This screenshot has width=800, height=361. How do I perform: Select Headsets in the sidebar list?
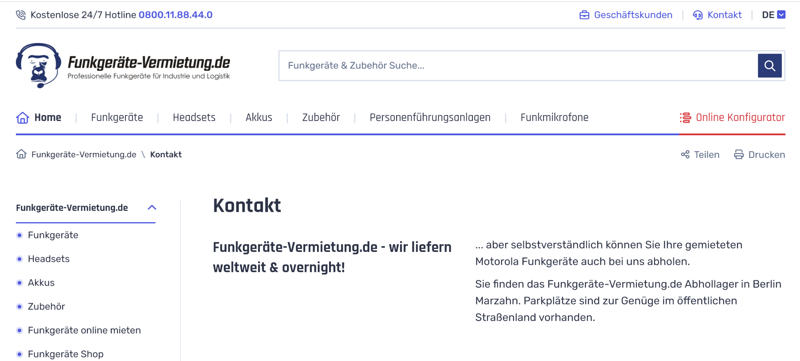pos(48,259)
